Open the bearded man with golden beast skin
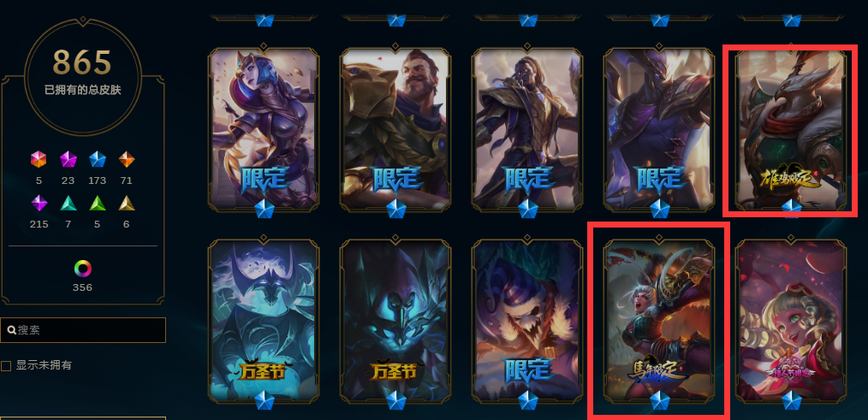 pos(395,131)
